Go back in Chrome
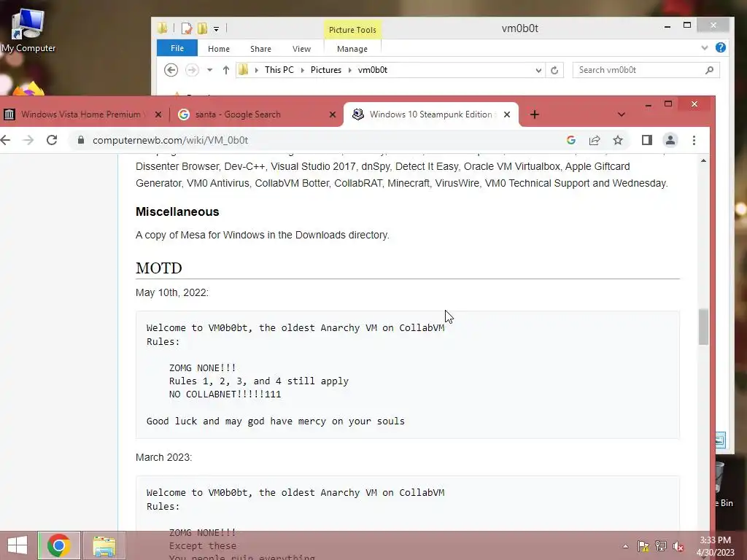 [x=6, y=140]
